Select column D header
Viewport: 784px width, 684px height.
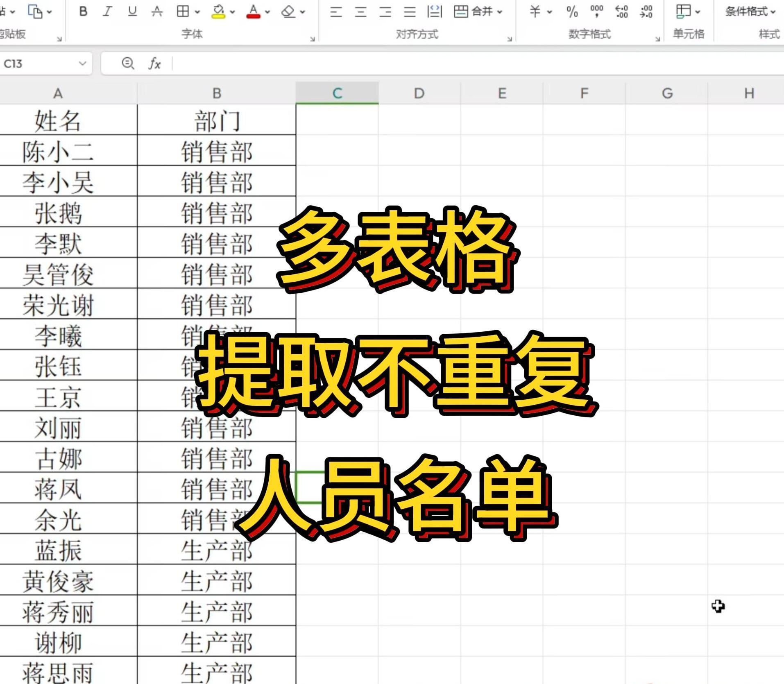tap(419, 93)
